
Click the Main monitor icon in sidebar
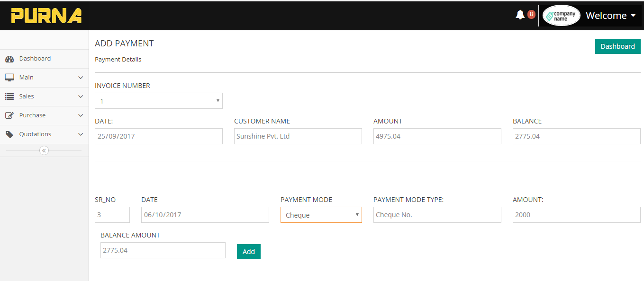9,78
